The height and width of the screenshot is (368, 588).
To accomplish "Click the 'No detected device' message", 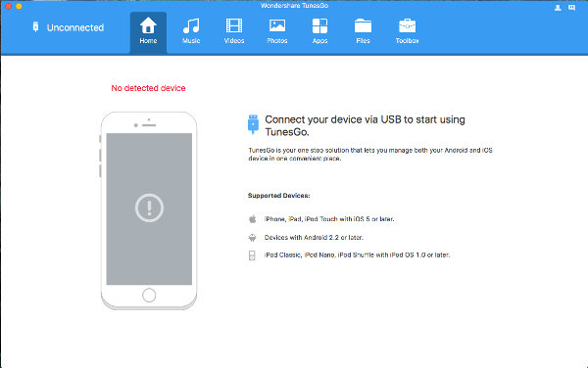I will [149, 88].
